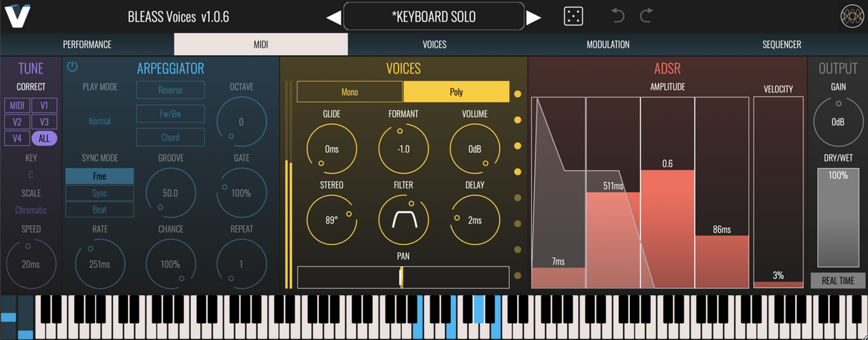Click the DRY/WET slider
The width and height of the screenshot is (868, 340).
pyautogui.click(x=838, y=218)
